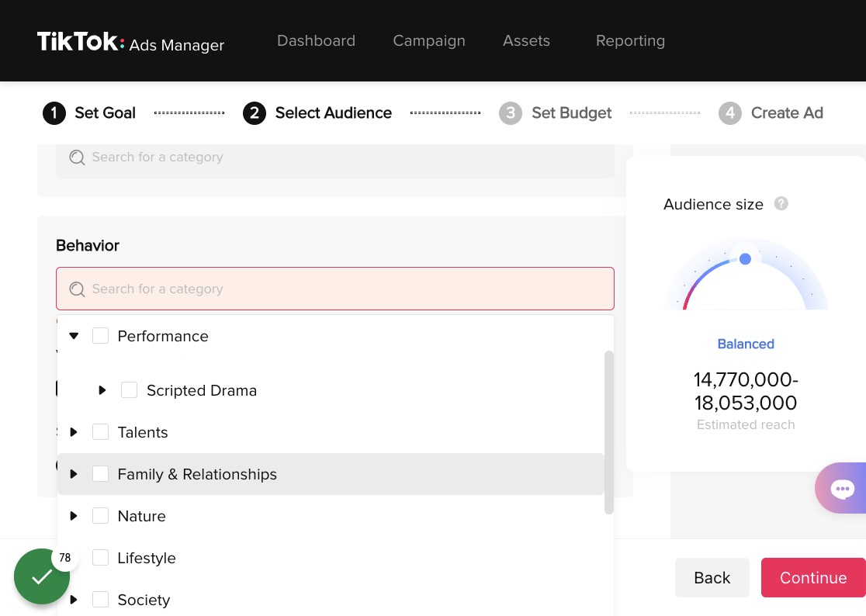Click the Scripted Drama label

[202, 390]
